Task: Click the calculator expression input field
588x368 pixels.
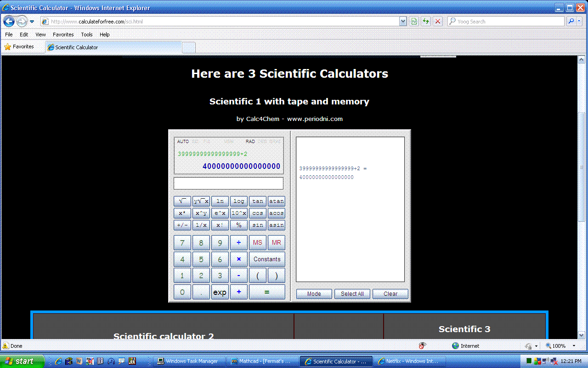Action: 228,183
